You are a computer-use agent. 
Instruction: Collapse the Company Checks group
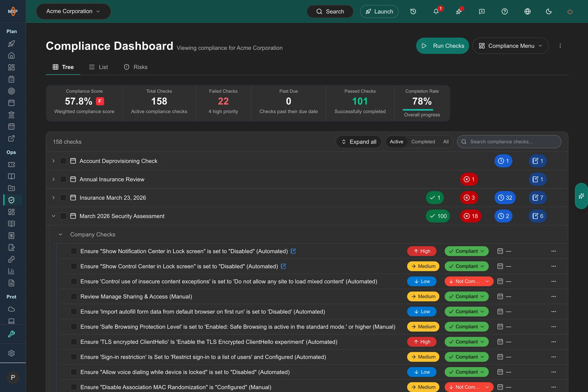[x=60, y=234]
